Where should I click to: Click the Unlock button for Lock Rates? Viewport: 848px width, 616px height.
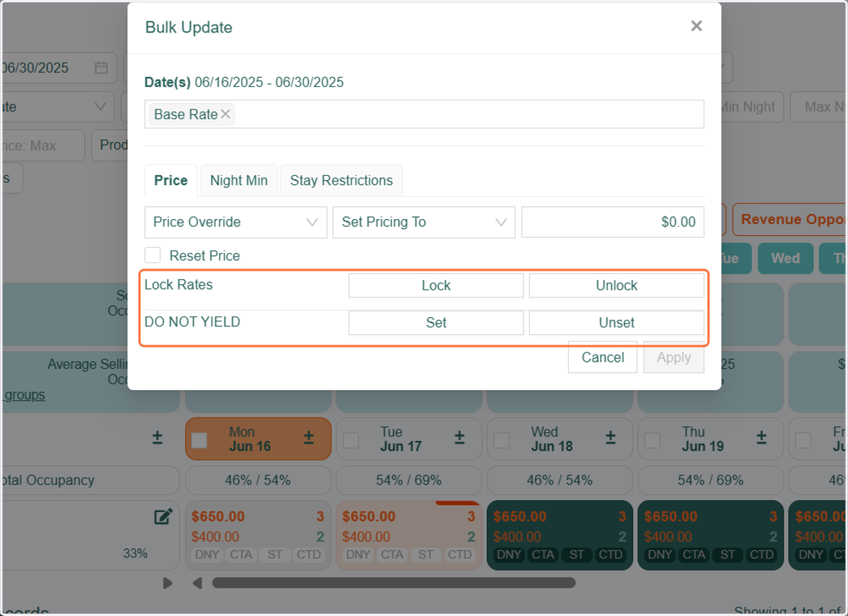point(617,285)
